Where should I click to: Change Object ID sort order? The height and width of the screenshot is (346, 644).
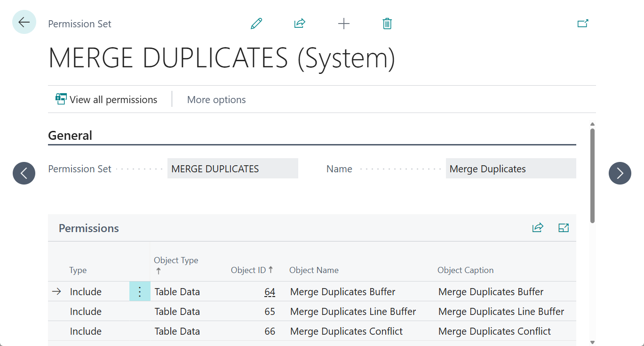(252, 270)
